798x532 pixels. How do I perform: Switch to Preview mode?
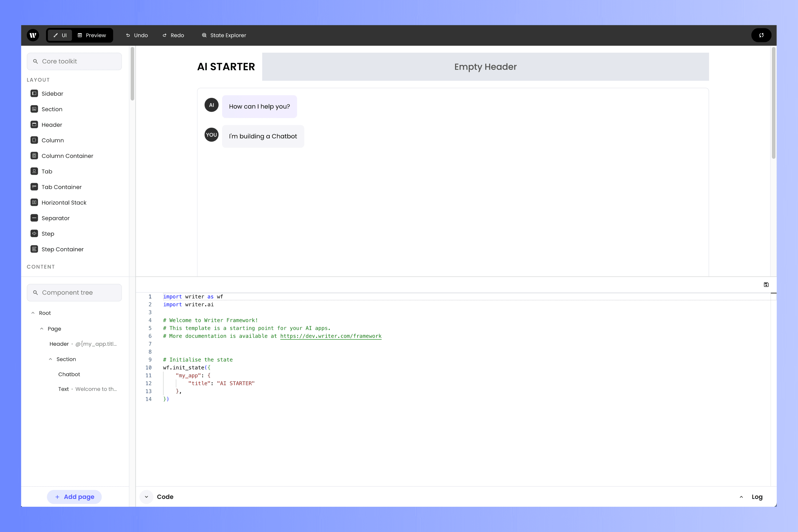[92, 35]
